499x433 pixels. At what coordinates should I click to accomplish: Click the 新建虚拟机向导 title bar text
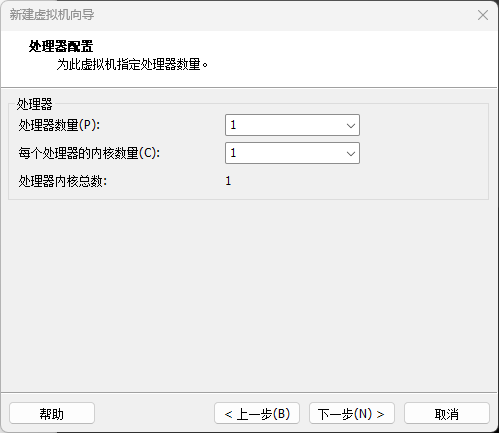click(x=52, y=15)
